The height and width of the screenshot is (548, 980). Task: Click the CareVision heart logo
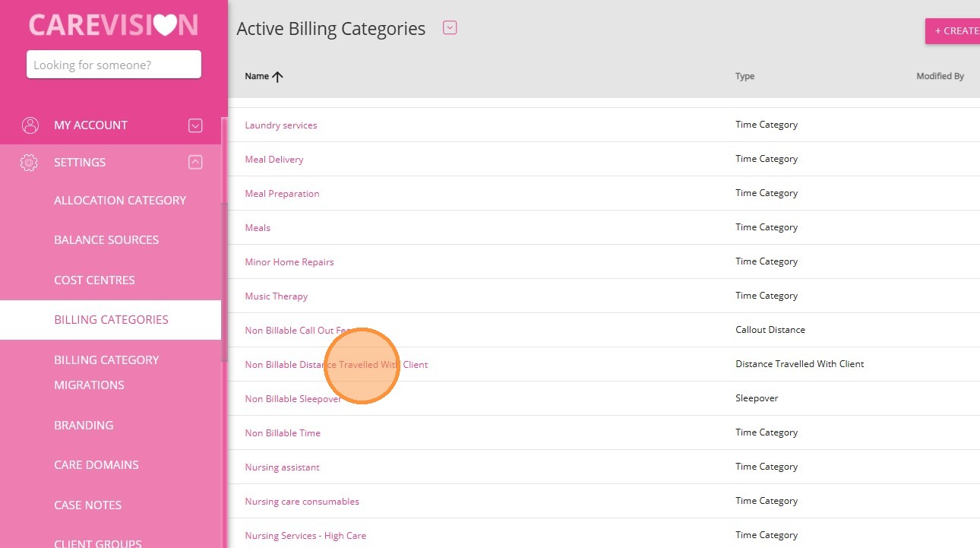[x=165, y=25]
